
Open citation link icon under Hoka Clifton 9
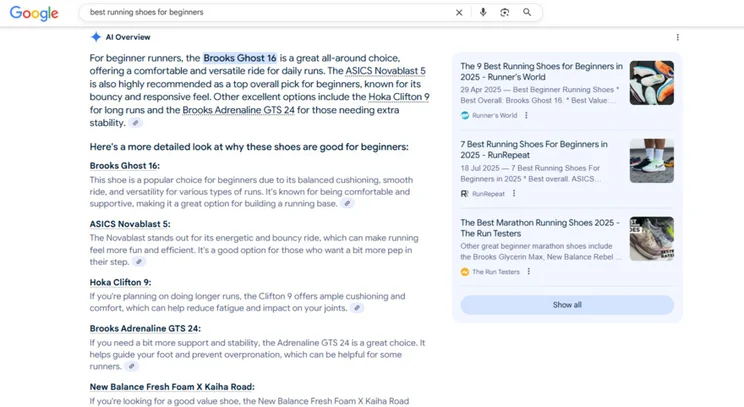357,308
